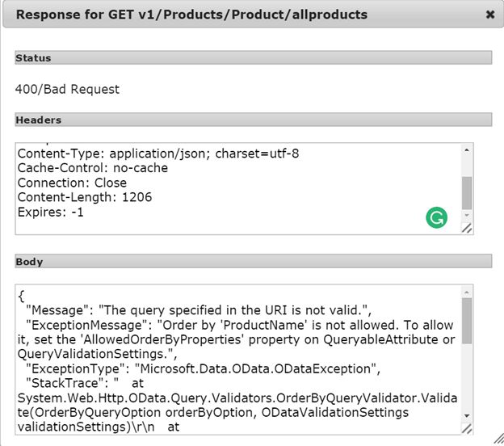Click Body box scroll down arrow
The width and height of the screenshot is (504, 446).
coord(467,415)
